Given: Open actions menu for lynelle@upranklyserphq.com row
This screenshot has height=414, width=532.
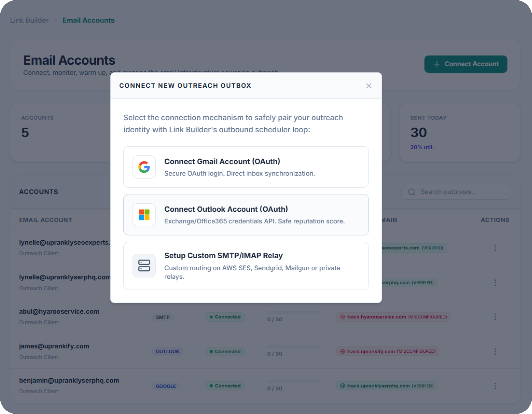Looking at the screenshot, I should coord(495,283).
